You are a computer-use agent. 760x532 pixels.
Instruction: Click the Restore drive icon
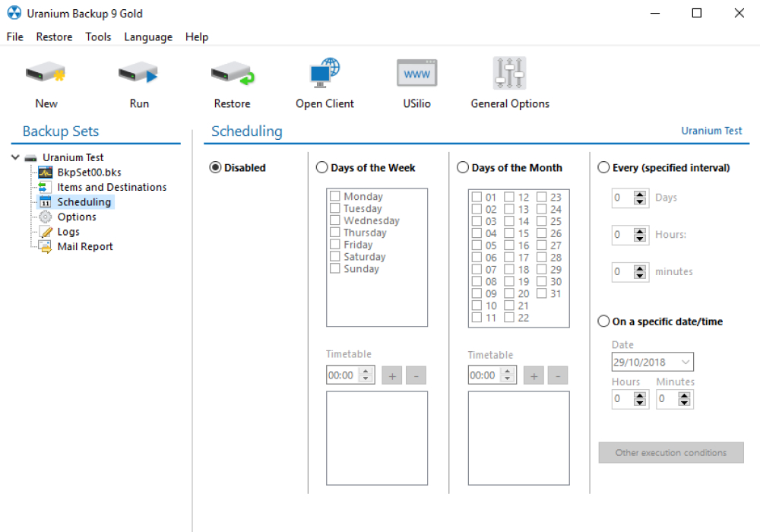(x=232, y=72)
